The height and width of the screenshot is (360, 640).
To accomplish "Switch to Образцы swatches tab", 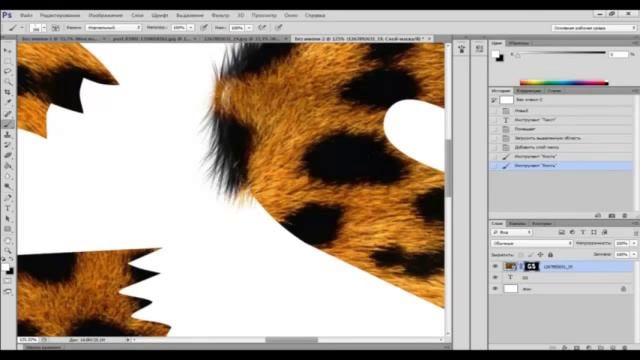I will point(519,43).
